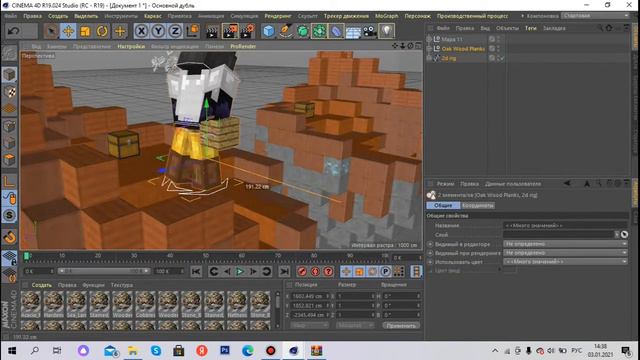Screen dimensions: 640x360
Task: Jump to end of the timeline
Action: [x=284, y=271]
